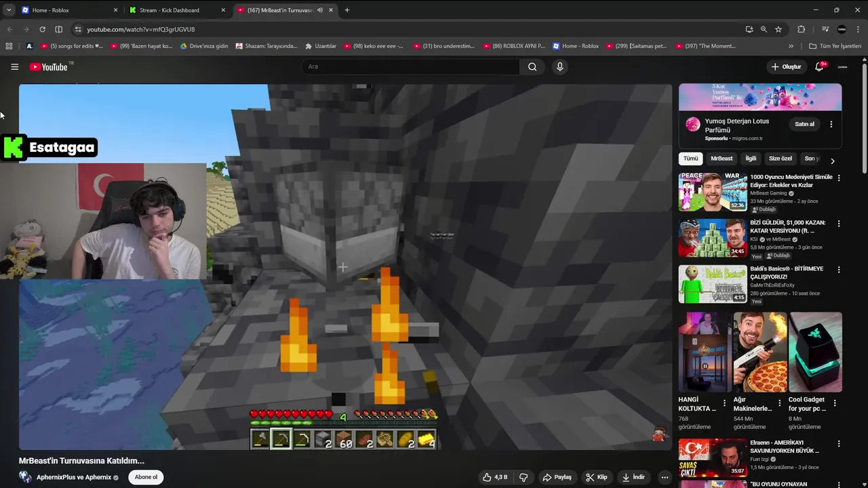Open options for HANGİ KOLTUKTA short

[724, 403]
